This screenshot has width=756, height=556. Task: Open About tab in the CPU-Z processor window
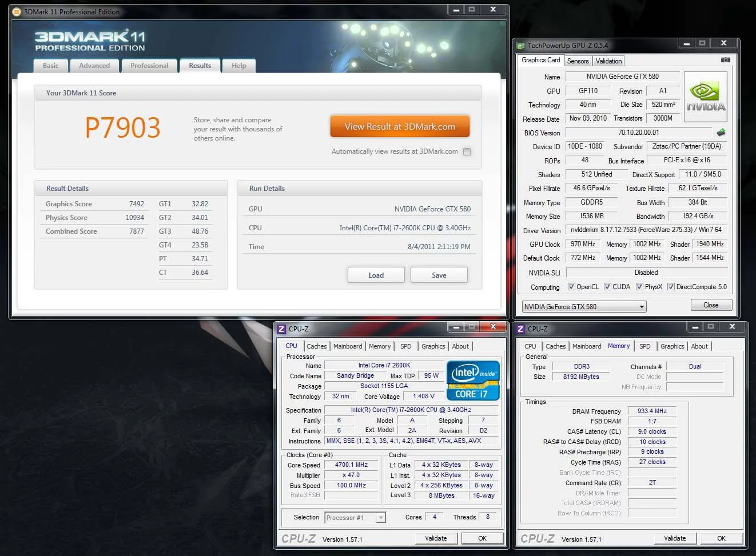(460, 346)
